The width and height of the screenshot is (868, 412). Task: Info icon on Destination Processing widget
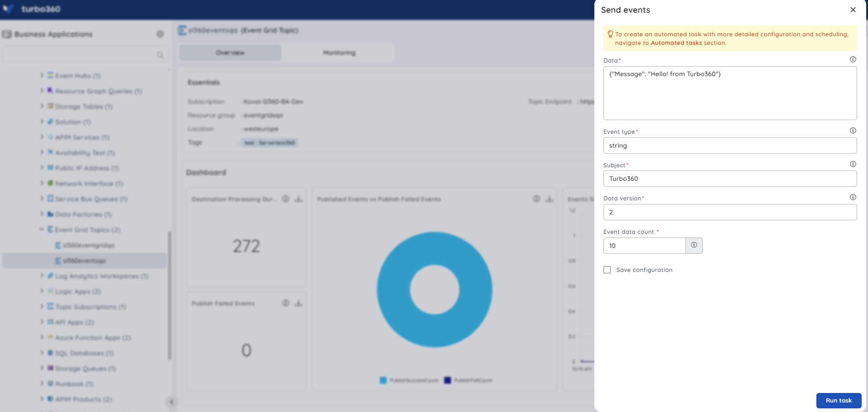286,199
